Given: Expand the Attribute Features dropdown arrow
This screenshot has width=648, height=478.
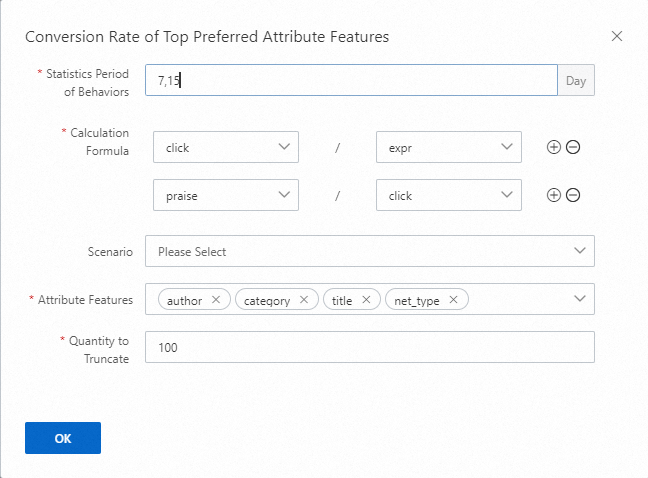Looking at the screenshot, I should pyautogui.click(x=580, y=299).
